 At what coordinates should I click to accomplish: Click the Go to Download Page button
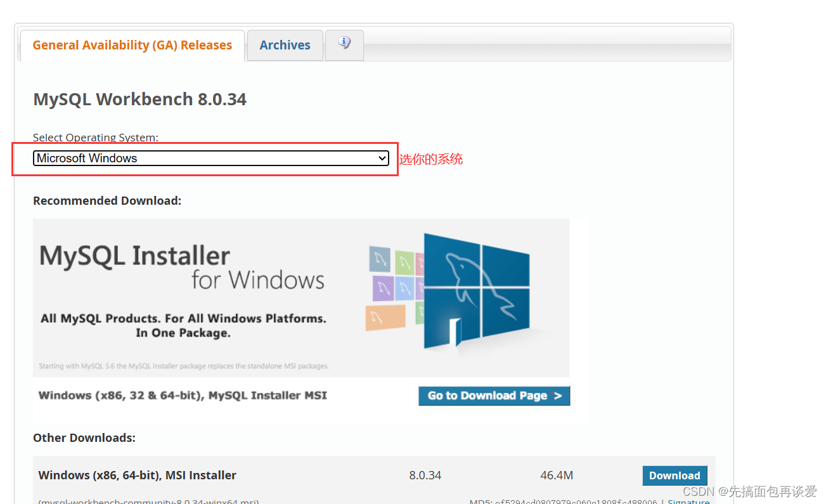tap(494, 396)
